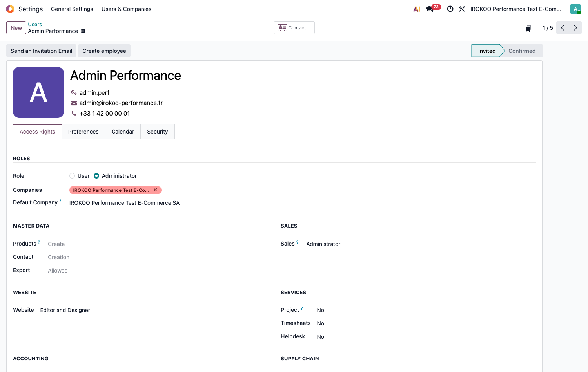Open the gear actions menu beside Admin Performance
The image size is (588, 372).
83,31
